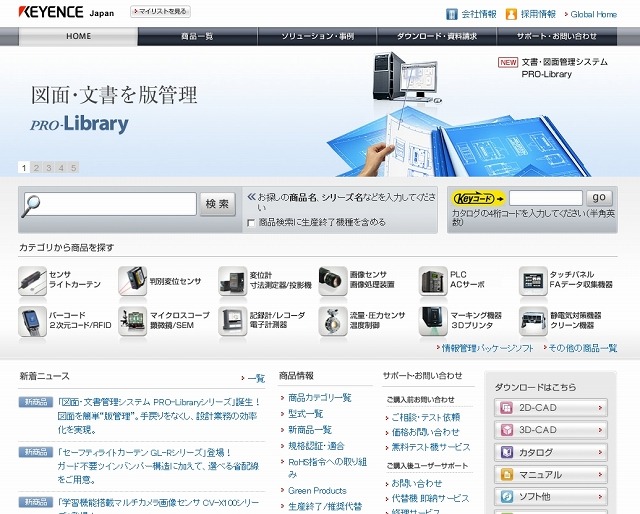Open the サポート・お問い合わせ menu
The width and height of the screenshot is (640, 514).
point(557,36)
